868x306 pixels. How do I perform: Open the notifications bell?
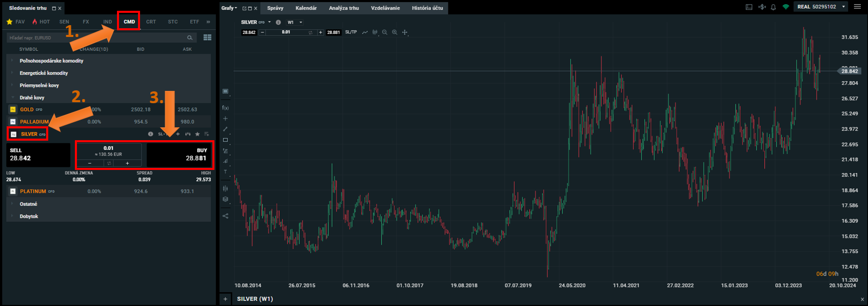click(x=773, y=7)
